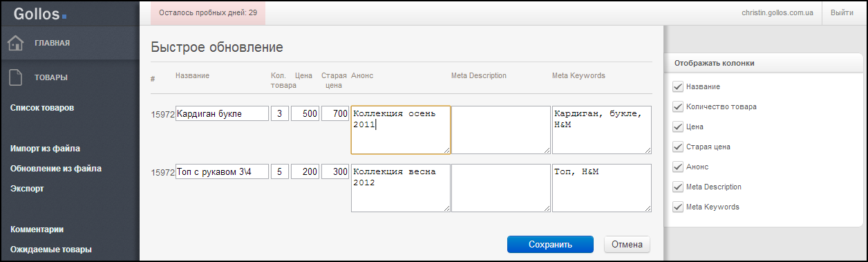
Task: Open the Экспорт sidebar item
Action: click(28, 188)
